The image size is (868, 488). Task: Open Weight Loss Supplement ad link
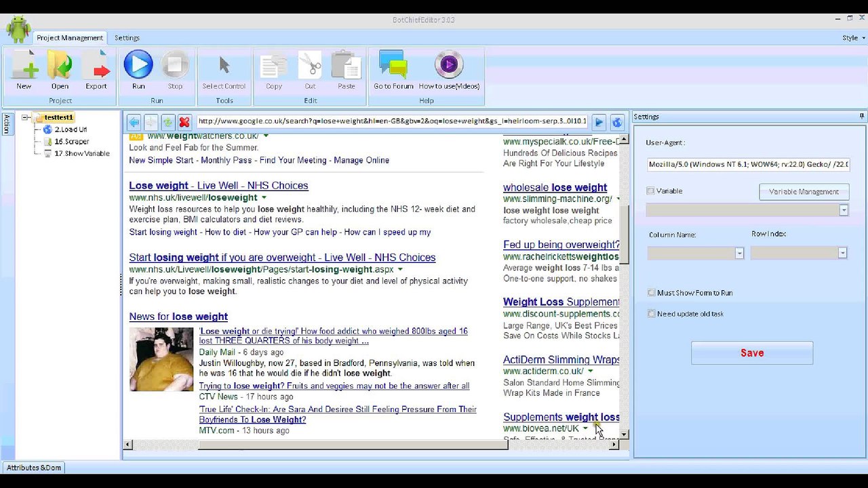(561, 302)
